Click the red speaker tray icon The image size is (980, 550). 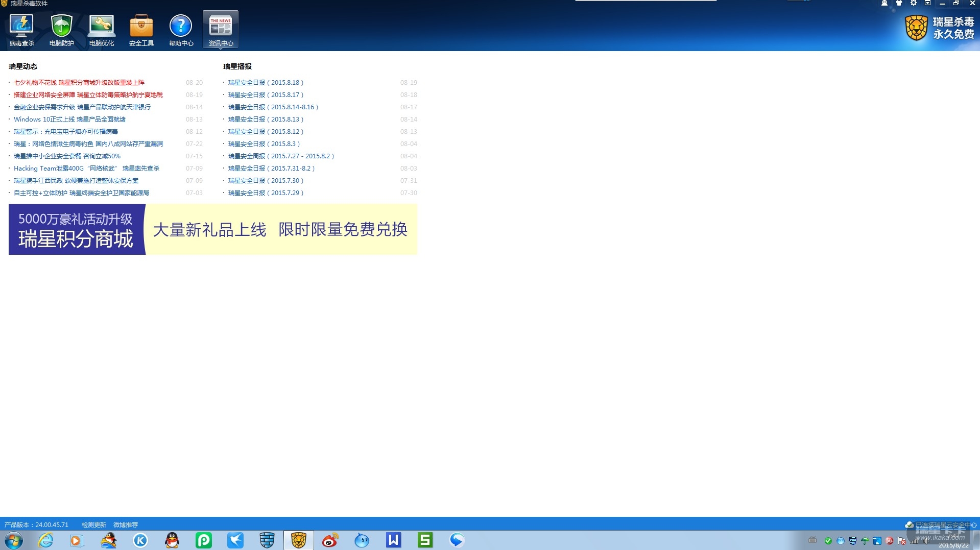coord(890,541)
